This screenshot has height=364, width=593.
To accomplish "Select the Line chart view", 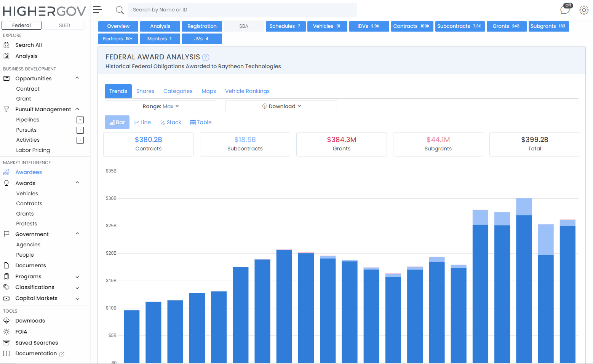I will coord(142,122).
